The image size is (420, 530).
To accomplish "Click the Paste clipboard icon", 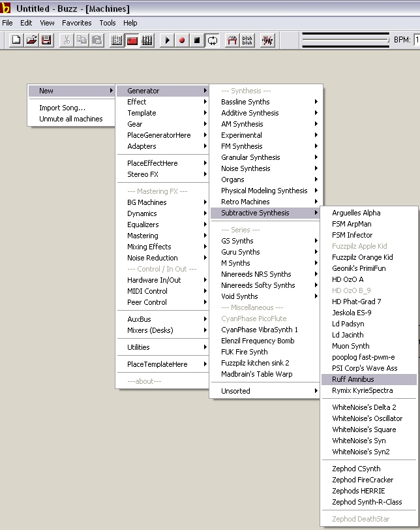I will tap(97, 40).
